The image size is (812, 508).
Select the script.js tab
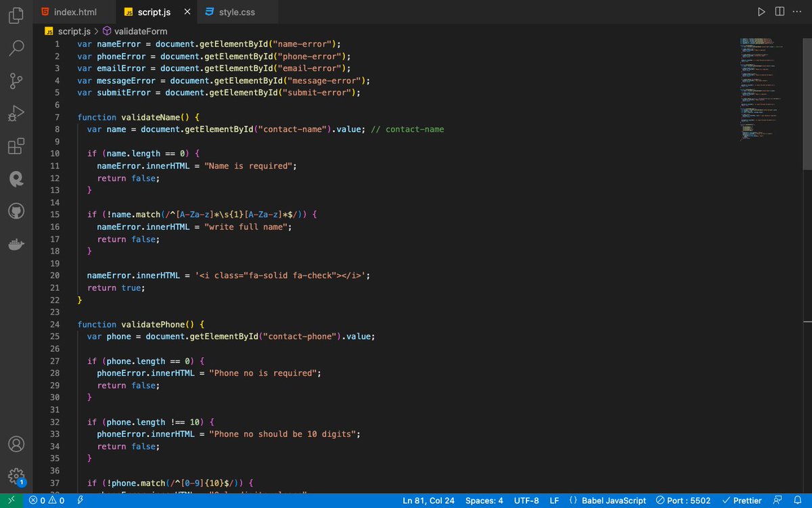[x=155, y=12]
